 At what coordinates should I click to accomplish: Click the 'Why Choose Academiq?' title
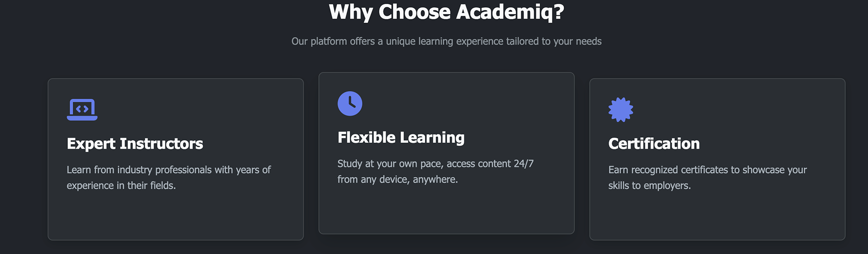446,12
